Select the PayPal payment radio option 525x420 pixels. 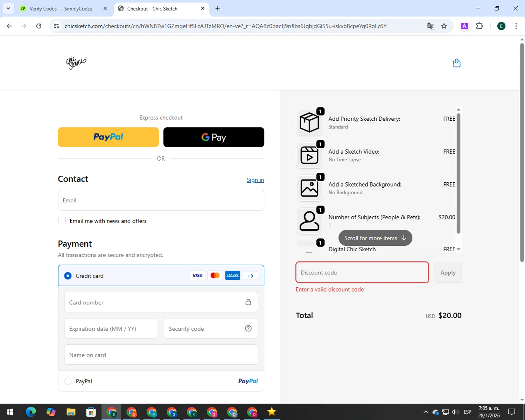click(x=68, y=381)
